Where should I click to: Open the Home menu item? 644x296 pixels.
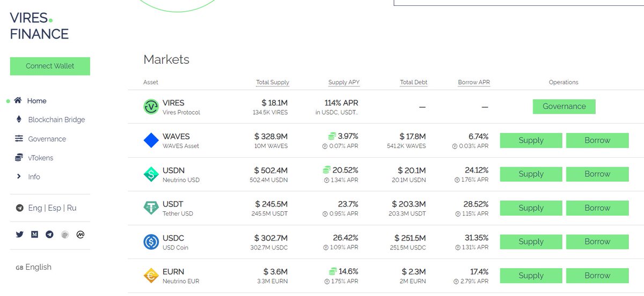[37, 101]
